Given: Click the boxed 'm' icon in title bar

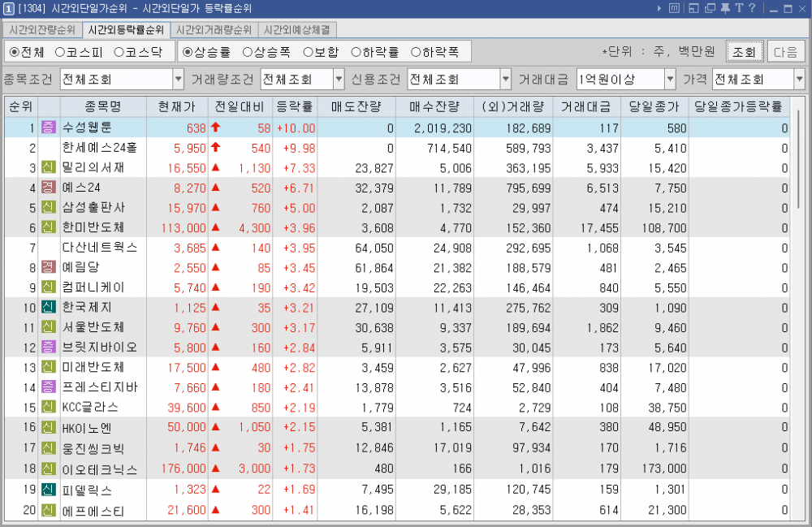Looking at the screenshot, I should coord(674,8).
